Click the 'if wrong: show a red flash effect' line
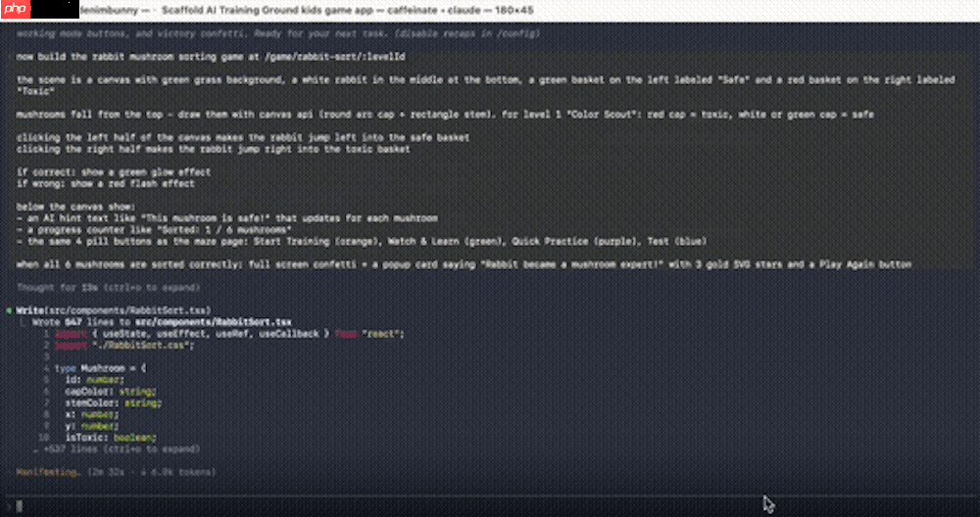 pos(106,183)
